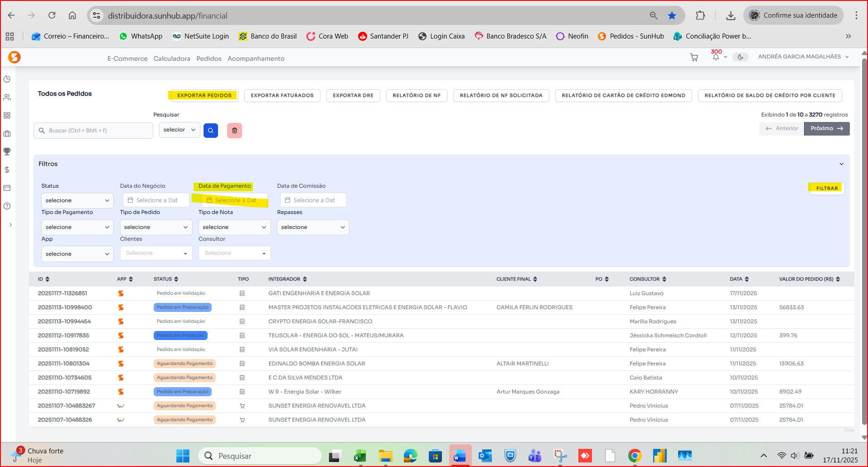Toggle dark mode moon switch
868x467 pixels.
click(740, 57)
